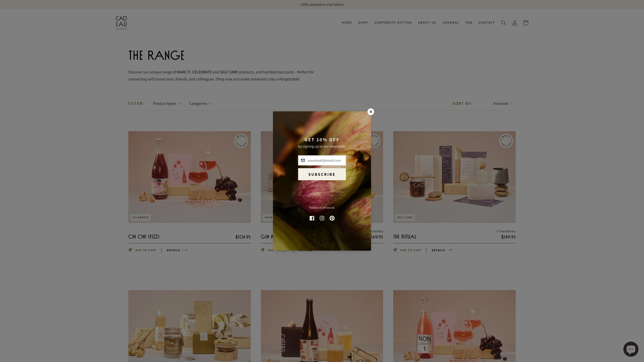Open The Ritual product image
Viewport: 644px width, 362px height.
click(x=454, y=177)
